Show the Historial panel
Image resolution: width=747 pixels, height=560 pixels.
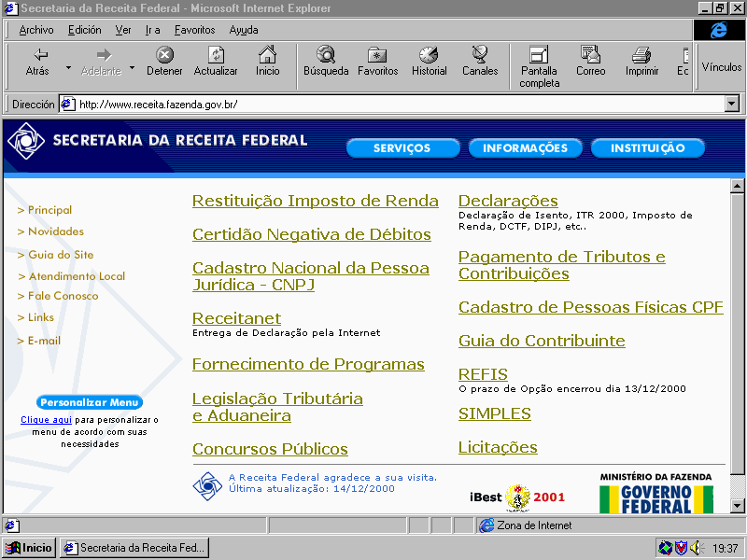pos(430,62)
